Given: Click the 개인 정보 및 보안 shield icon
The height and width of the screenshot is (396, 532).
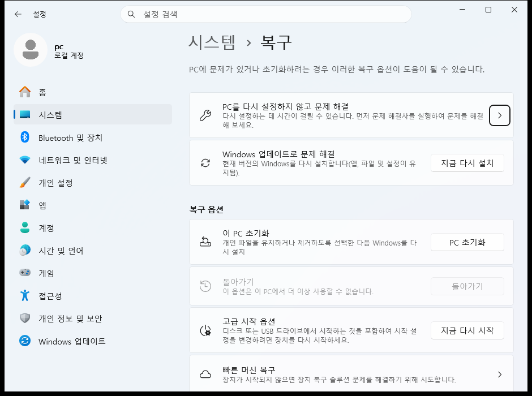Looking at the screenshot, I should coord(25,318).
